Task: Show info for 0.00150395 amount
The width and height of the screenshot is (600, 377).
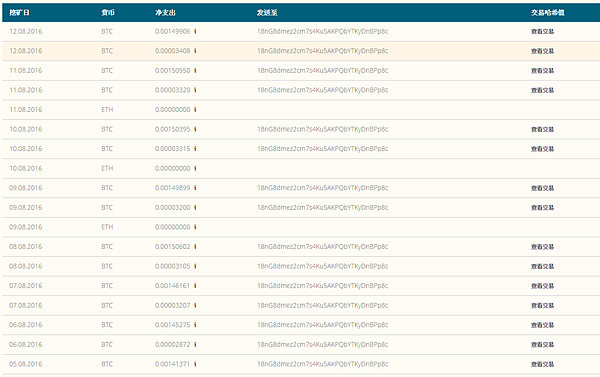Action: [x=195, y=129]
